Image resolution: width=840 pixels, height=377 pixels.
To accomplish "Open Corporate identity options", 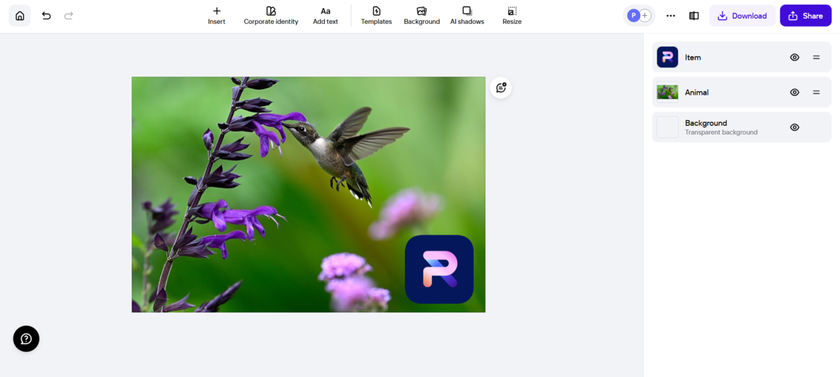I will [271, 16].
